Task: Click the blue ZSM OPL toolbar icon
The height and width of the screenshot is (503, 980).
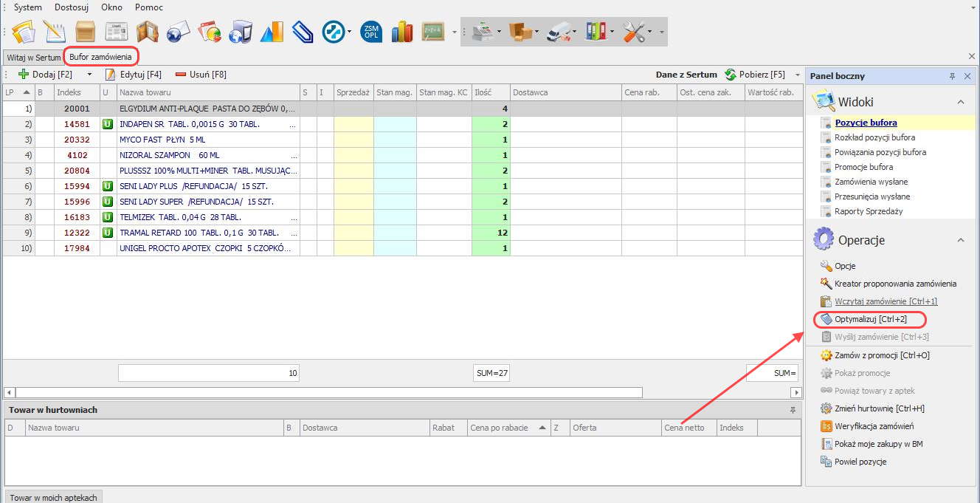Action: point(371,32)
